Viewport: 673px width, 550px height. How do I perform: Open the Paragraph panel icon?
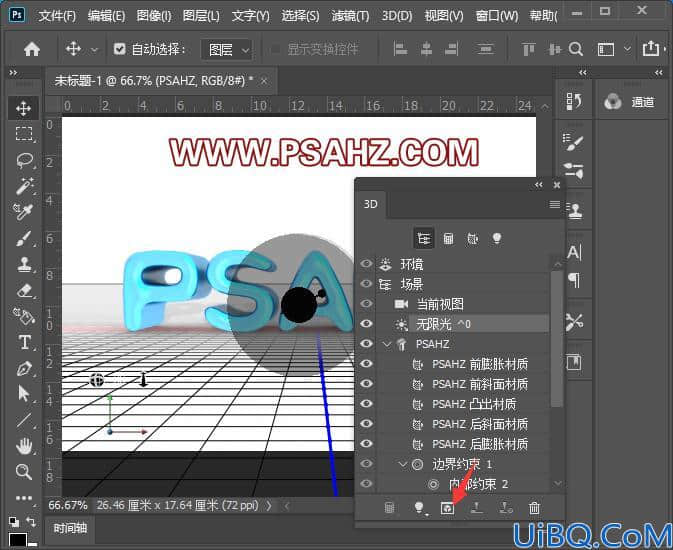(574, 281)
